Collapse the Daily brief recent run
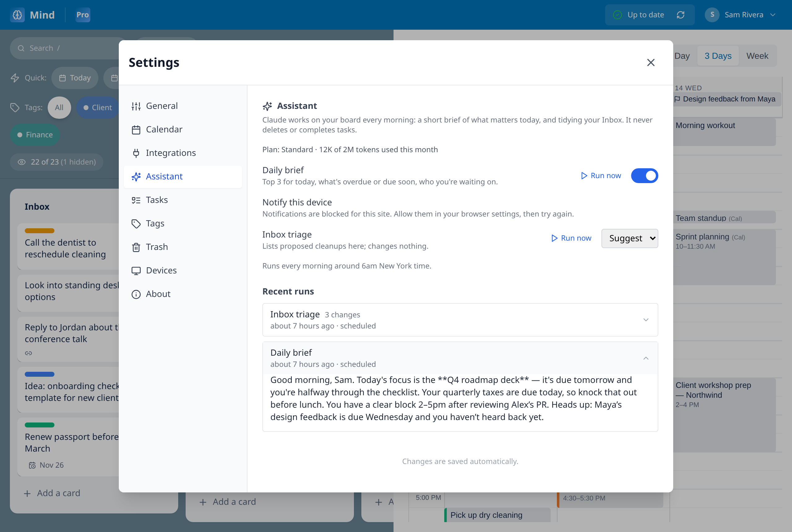Viewport: 792px width, 532px height. point(460,358)
